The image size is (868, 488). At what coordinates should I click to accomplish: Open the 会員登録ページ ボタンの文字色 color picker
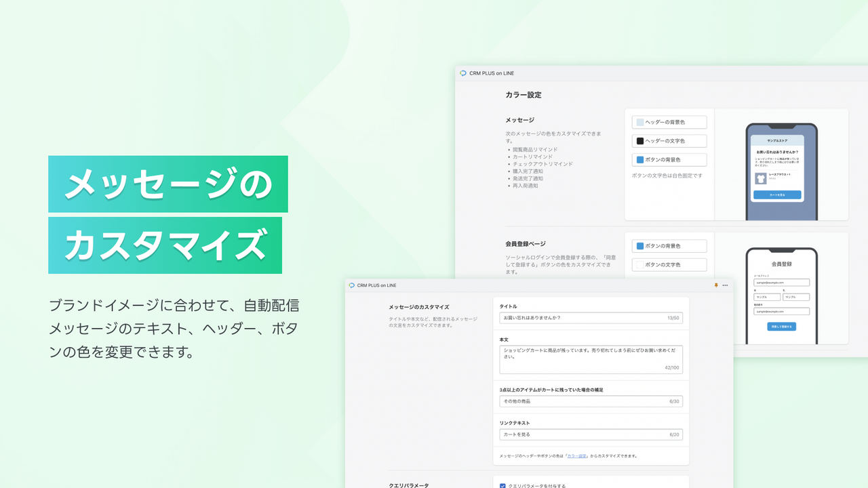click(669, 265)
